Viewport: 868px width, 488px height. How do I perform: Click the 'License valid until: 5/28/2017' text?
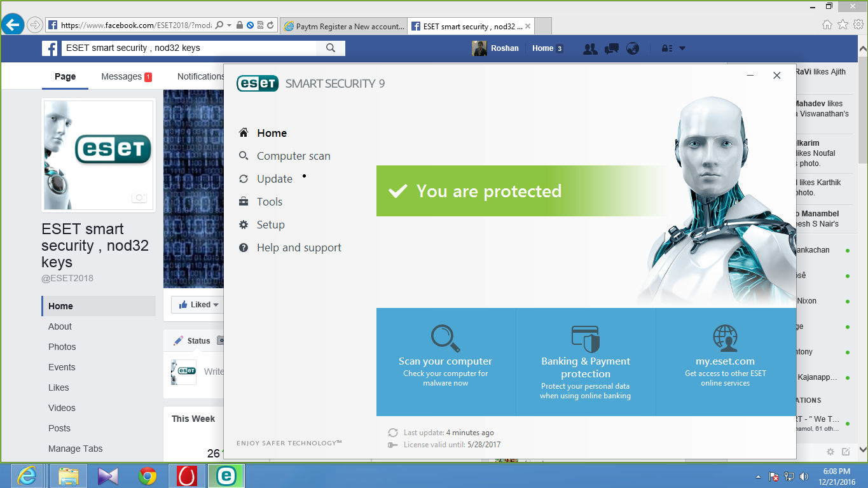(452, 445)
